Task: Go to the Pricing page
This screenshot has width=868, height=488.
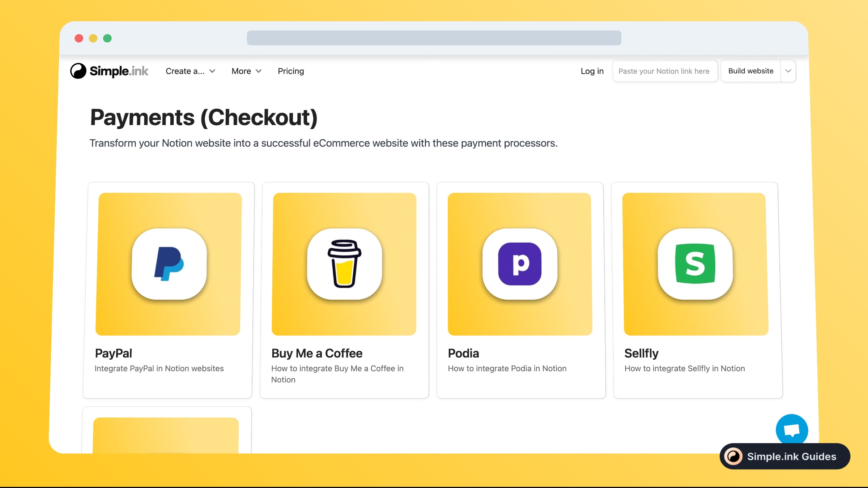Action: tap(291, 71)
